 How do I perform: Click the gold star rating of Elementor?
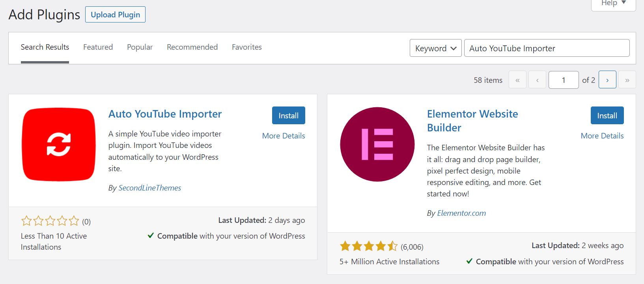click(369, 247)
